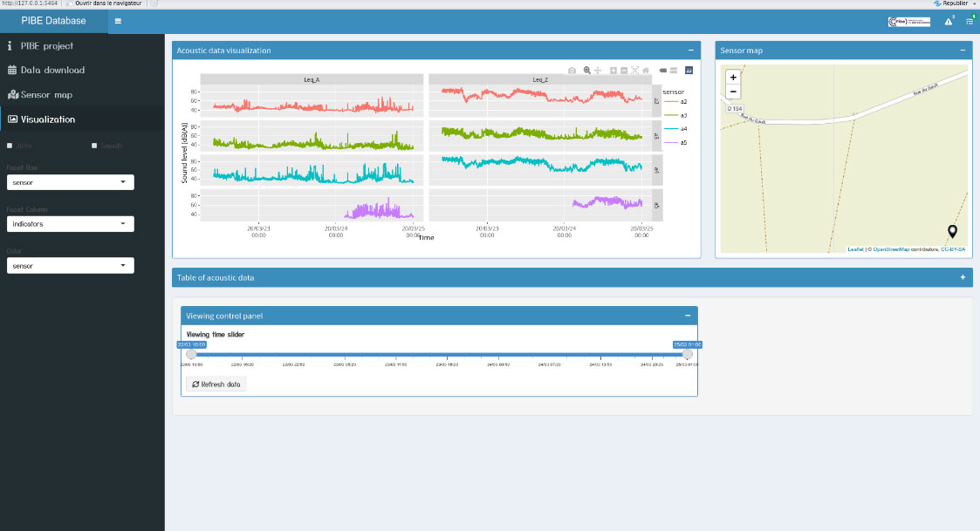Enable the Jitter checkbox

[x=10, y=146]
